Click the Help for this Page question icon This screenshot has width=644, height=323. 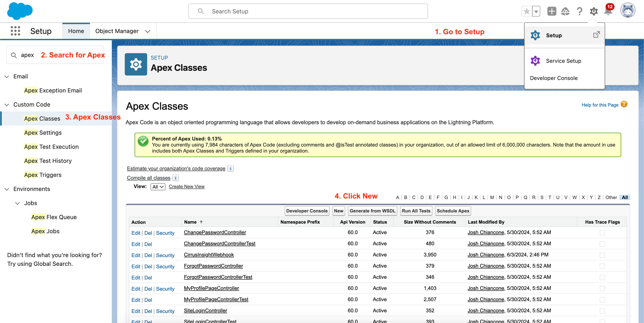(x=624, y=104)
